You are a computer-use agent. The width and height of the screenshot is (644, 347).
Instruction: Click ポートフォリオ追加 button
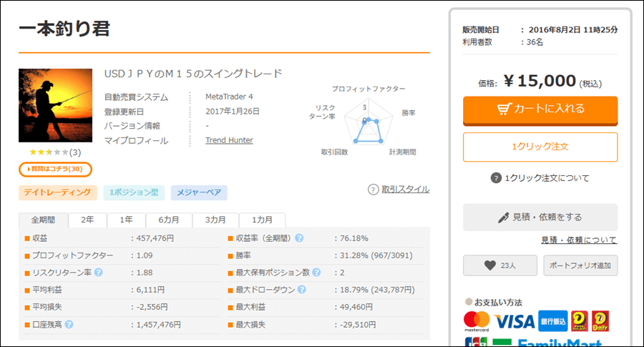pos(580,265)
